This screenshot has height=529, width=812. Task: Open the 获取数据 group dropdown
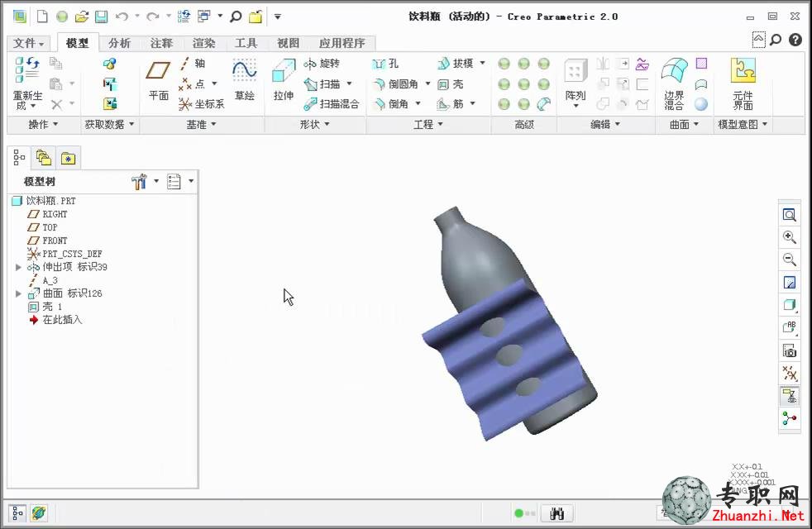109,124
